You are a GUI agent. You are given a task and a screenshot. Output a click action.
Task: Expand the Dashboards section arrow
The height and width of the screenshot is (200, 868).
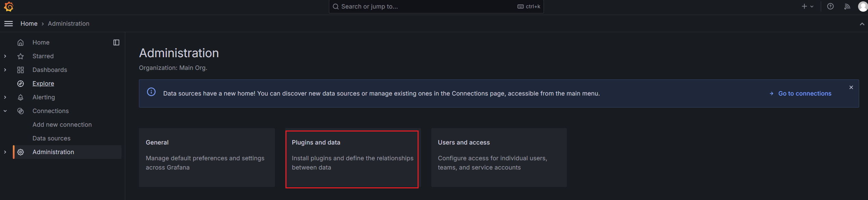(x=5, y=70)
